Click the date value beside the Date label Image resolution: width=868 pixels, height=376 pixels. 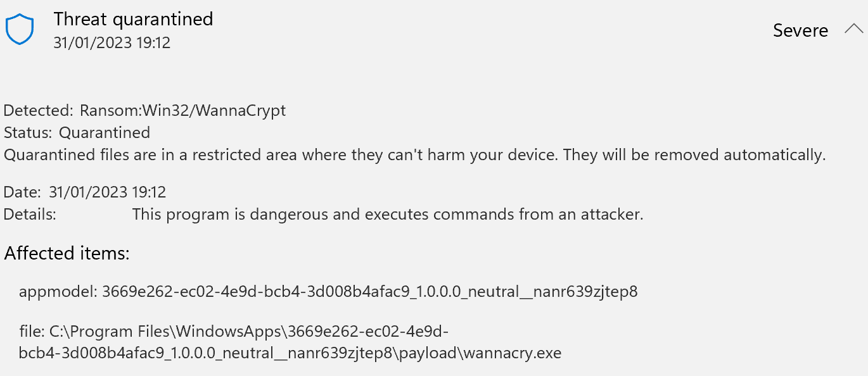[x=107, y=192]
